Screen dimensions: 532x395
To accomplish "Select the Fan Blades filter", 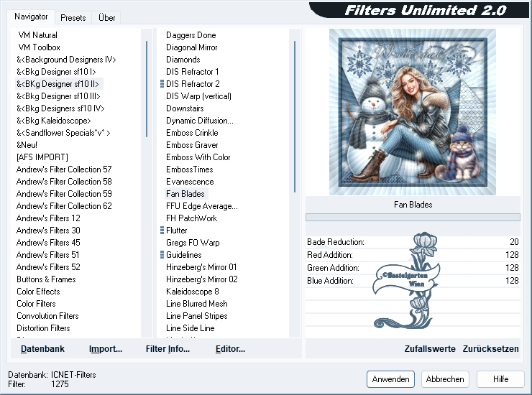I will point(186,194).
